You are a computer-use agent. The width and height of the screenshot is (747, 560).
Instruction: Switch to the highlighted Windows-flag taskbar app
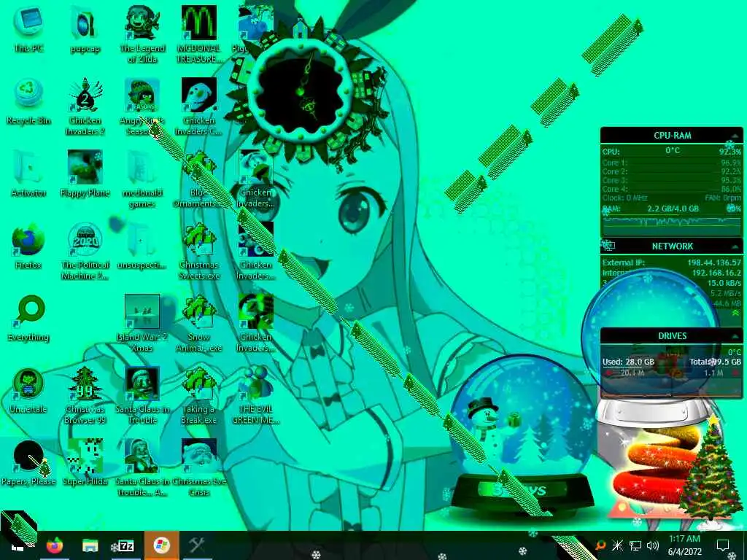click(x=161, y=545)
